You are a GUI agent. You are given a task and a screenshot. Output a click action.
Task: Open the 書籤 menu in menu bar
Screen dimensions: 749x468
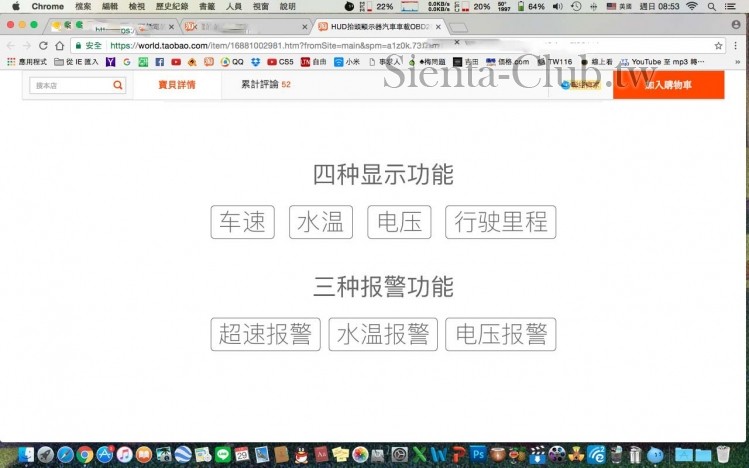[x=207, y=6]
